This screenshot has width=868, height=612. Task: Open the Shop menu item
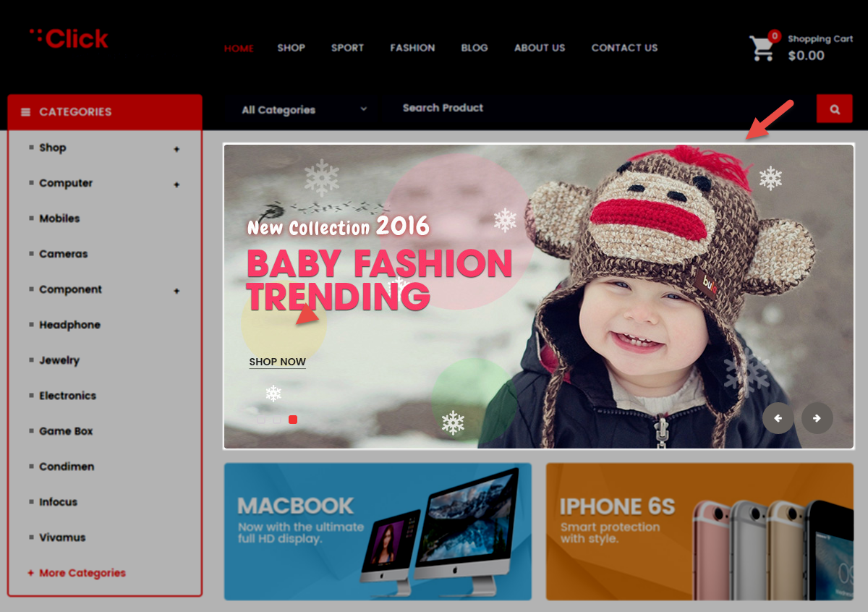click(292, 48)
